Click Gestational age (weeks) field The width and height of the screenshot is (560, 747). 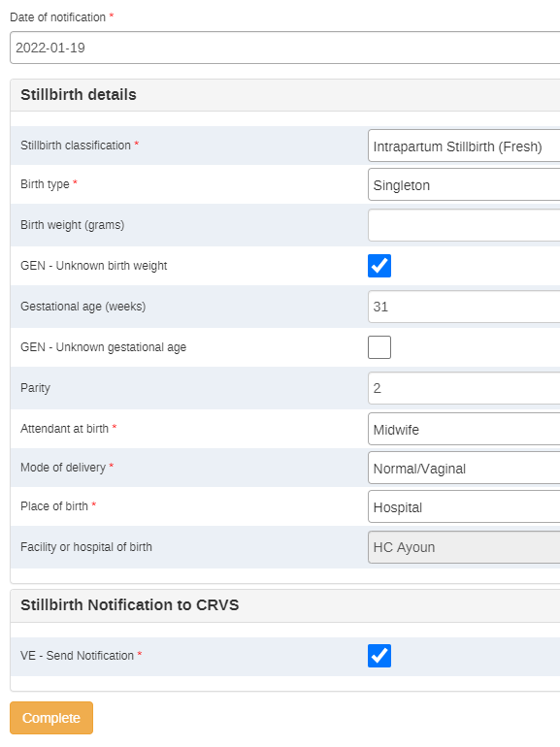point(464,307)
